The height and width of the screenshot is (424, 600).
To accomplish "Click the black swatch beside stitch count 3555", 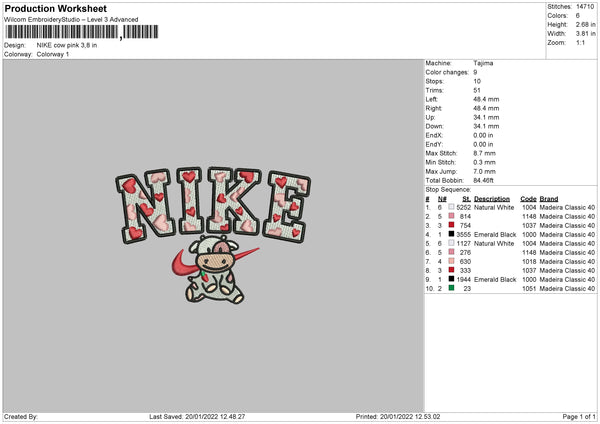I will [x=452, y=234].
